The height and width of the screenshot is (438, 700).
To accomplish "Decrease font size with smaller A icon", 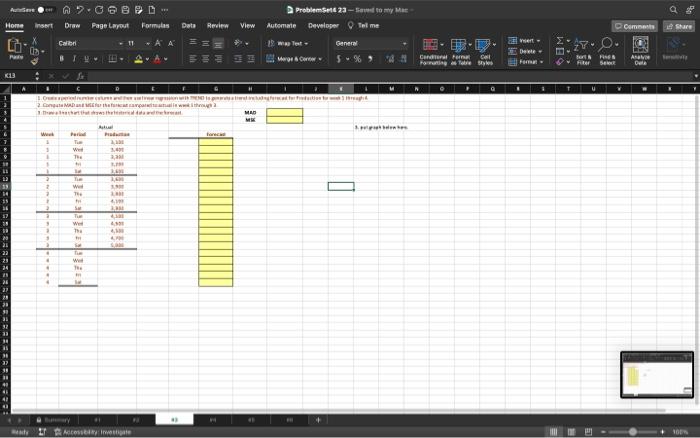I will pyautogui.click(x=171, y=43).
